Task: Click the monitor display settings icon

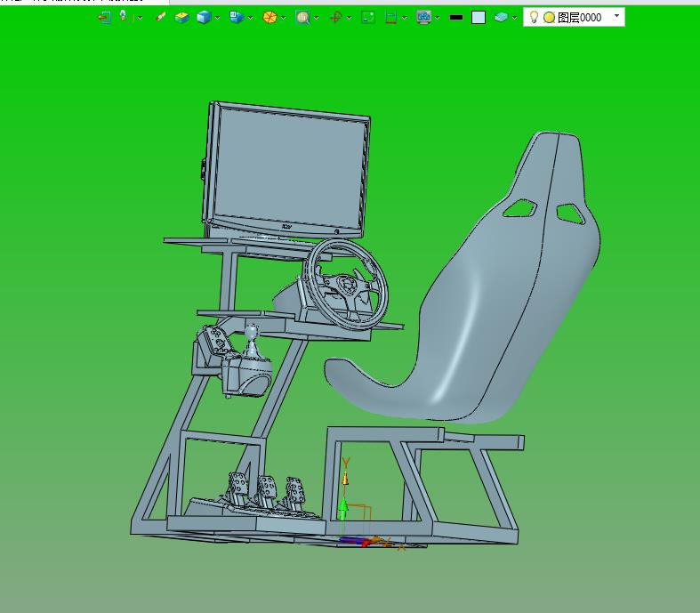Action: (423, 18)
